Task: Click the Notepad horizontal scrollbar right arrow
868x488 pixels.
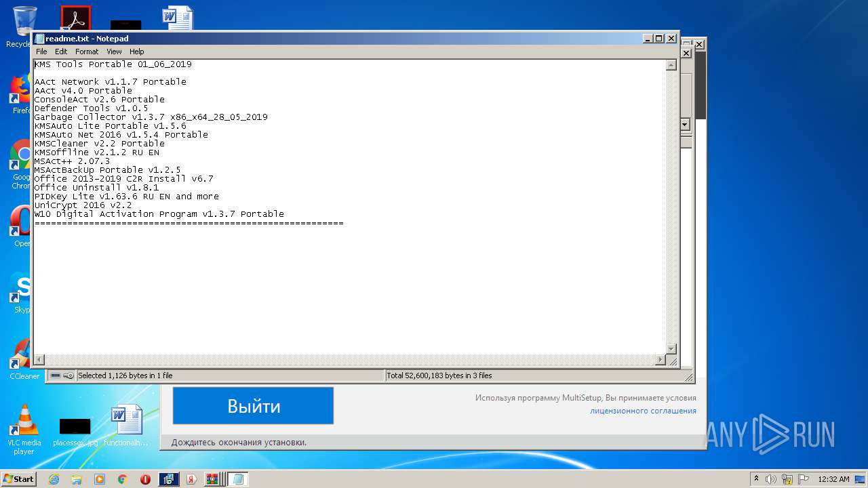Action: (660, 360)
